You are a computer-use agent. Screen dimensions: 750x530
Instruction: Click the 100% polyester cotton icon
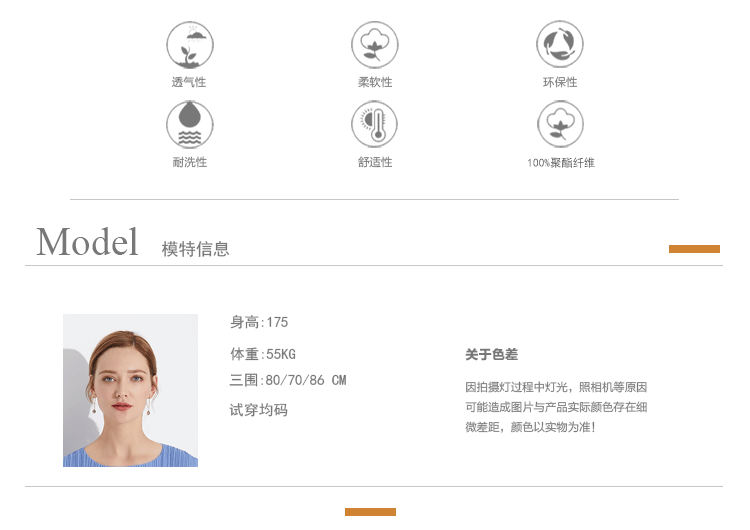tap(560, 124)
